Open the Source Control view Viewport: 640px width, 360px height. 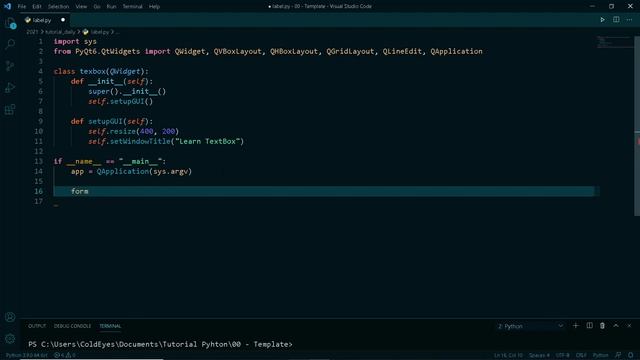coord(10,66)
